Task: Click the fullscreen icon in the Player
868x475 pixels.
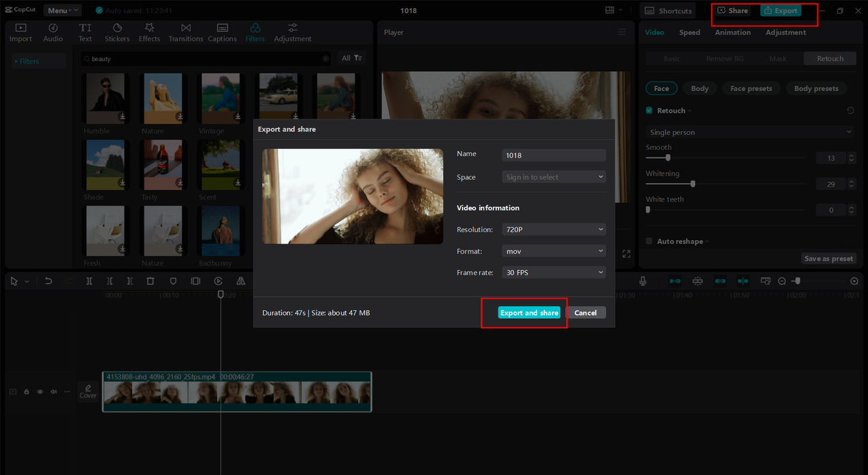Action: (x=626, y=254)
